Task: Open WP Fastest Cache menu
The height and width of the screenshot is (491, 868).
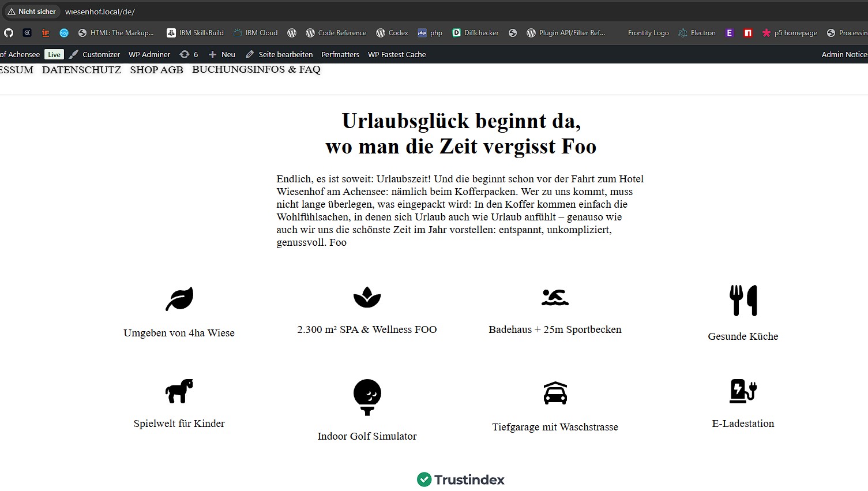Action: coord(397,54)
